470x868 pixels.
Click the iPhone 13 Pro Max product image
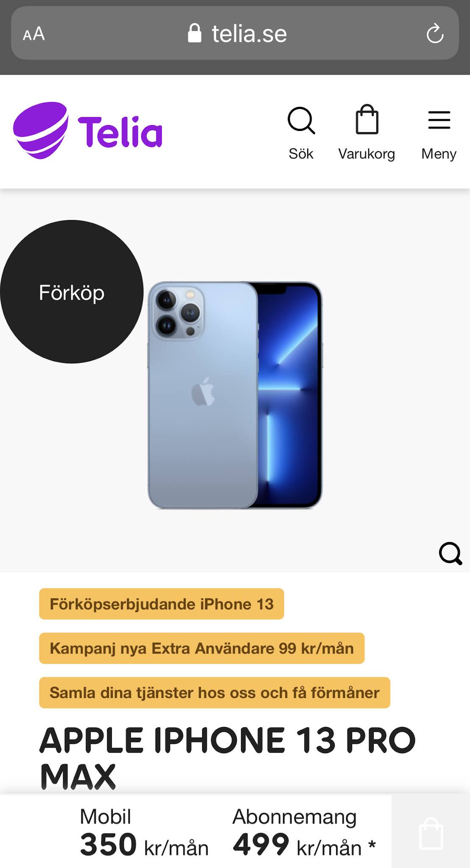pyautogui.click(x=235, y=395)
